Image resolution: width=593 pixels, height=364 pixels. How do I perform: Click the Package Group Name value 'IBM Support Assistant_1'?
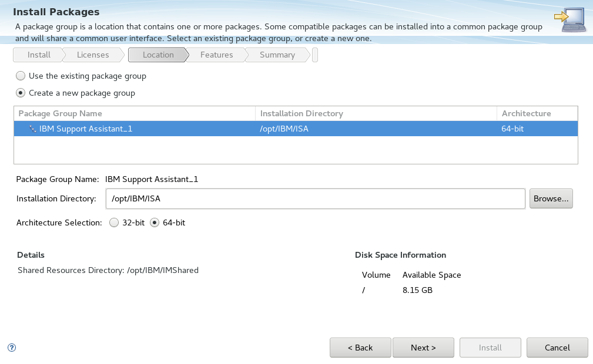pyautogui.click(x=152, y=179)
